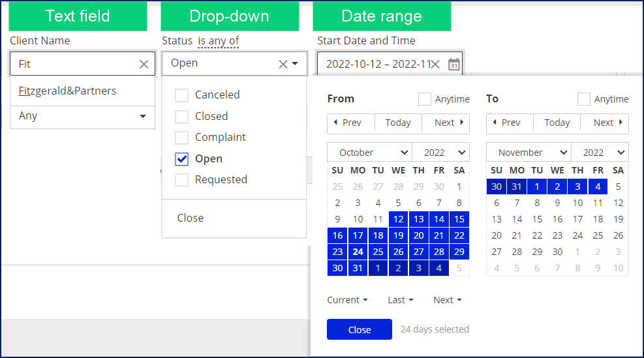Enable Anytime for the From date
Image resolution: width=644 pixels, height=358 pixels.
[424, 99]
